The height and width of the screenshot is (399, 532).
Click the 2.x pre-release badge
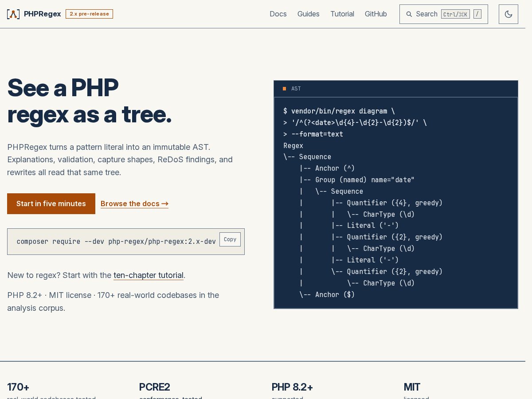click(89, 14)
